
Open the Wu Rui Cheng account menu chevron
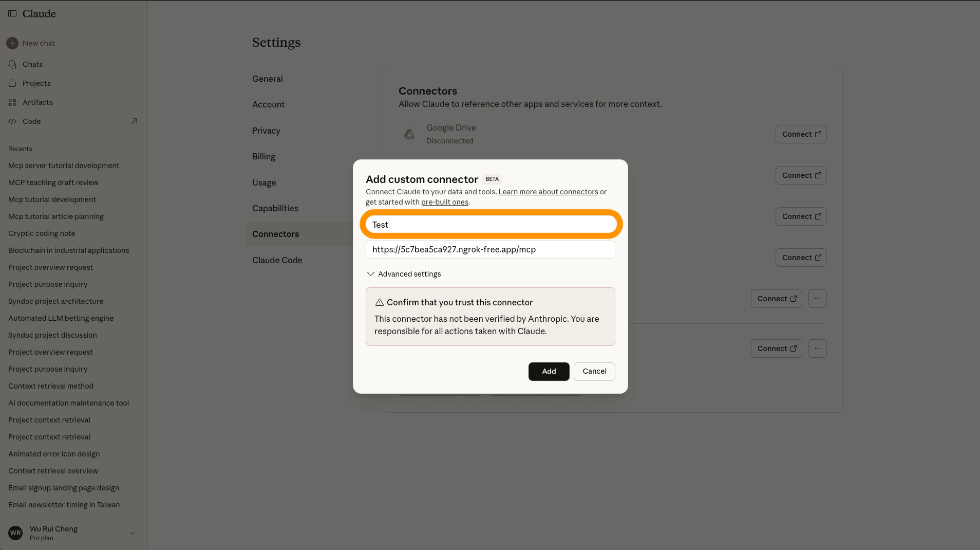coord(133,533)
